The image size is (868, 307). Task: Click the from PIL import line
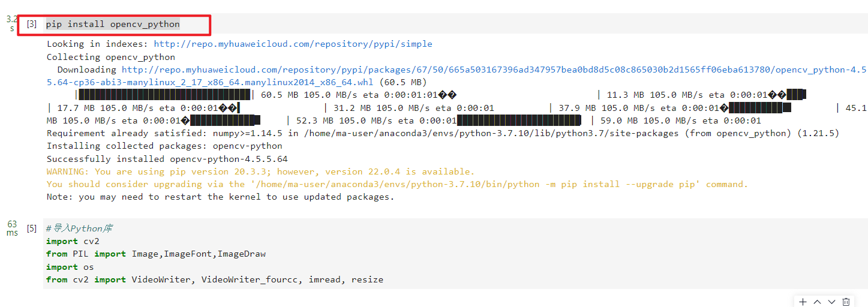point(155,254)
